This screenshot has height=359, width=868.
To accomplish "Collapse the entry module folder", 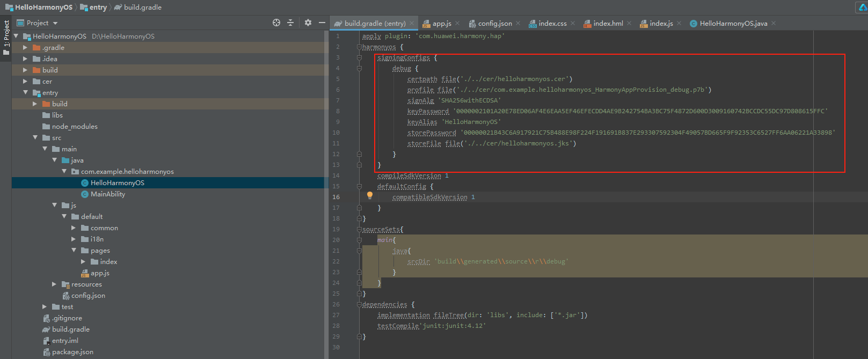I will [x=25, y=92].
